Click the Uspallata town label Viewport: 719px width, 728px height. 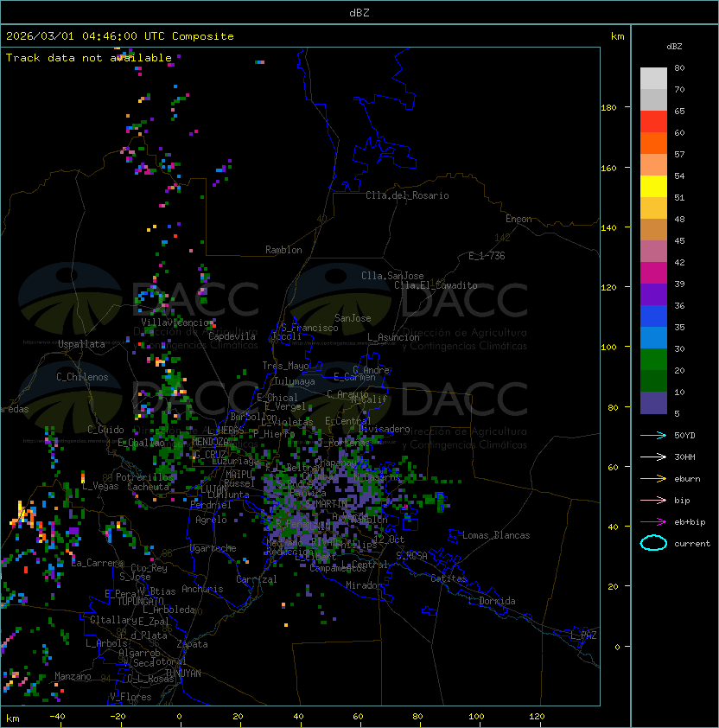pos(81,344)
